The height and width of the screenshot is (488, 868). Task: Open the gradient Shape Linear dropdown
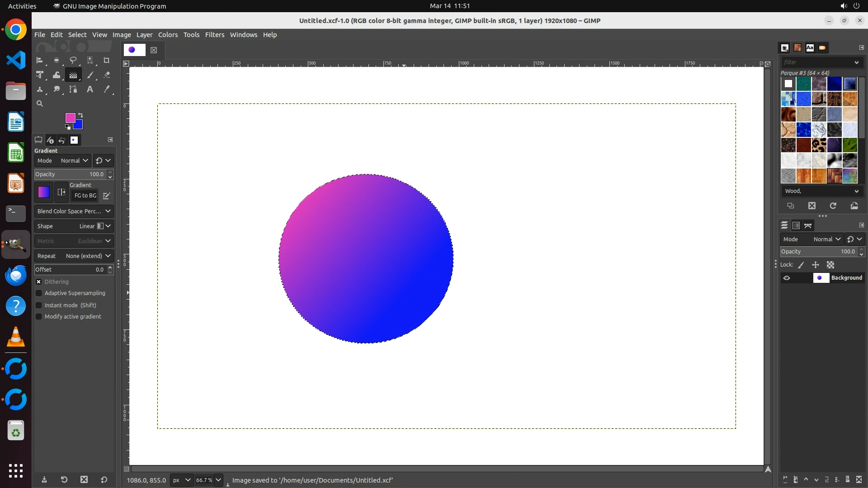(74, 226)
